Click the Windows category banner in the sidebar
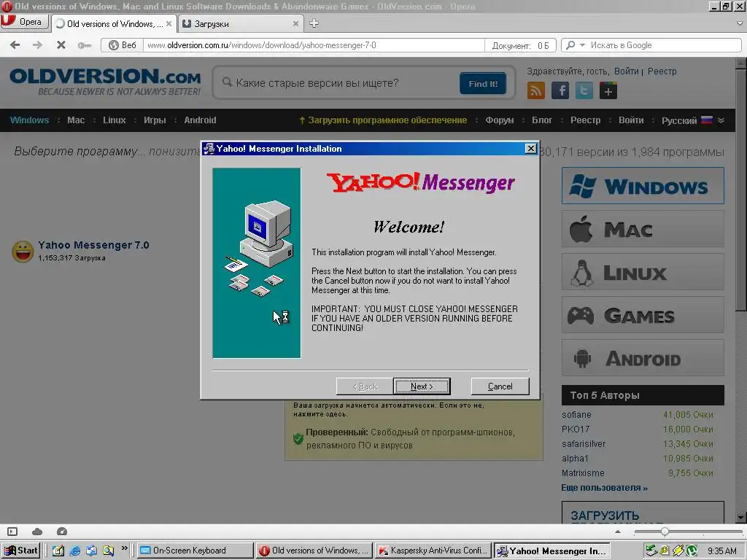The height and width of the screenshot is (560, 747). pyautogui.click(x=643, y=186)
